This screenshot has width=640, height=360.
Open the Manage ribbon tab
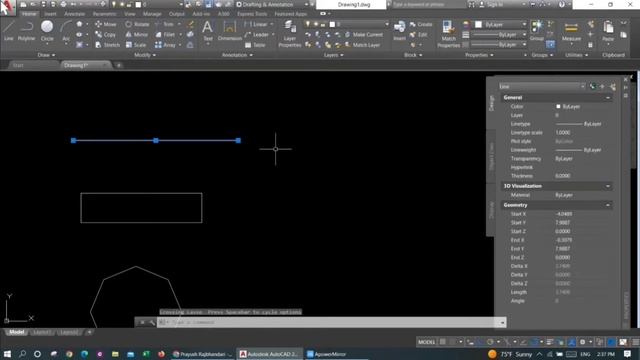click(x=152, y=13)
